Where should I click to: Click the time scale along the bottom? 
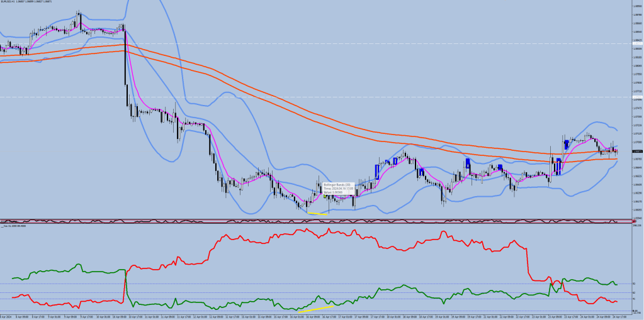(315, 316)
